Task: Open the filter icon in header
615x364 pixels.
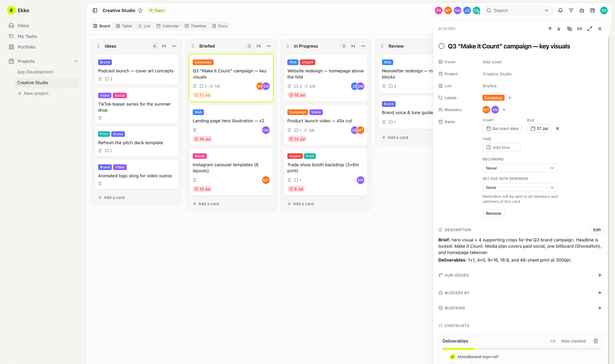Action: click(571, 10)
